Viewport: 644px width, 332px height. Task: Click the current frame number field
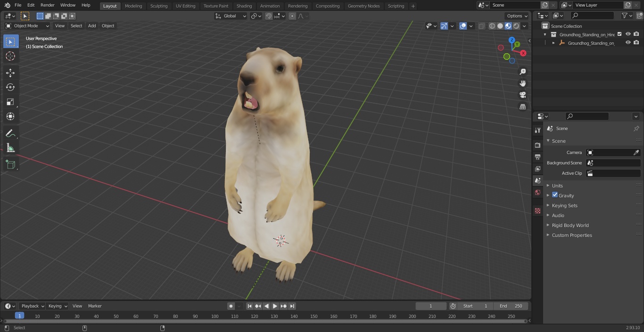click(x=431, y=306)
